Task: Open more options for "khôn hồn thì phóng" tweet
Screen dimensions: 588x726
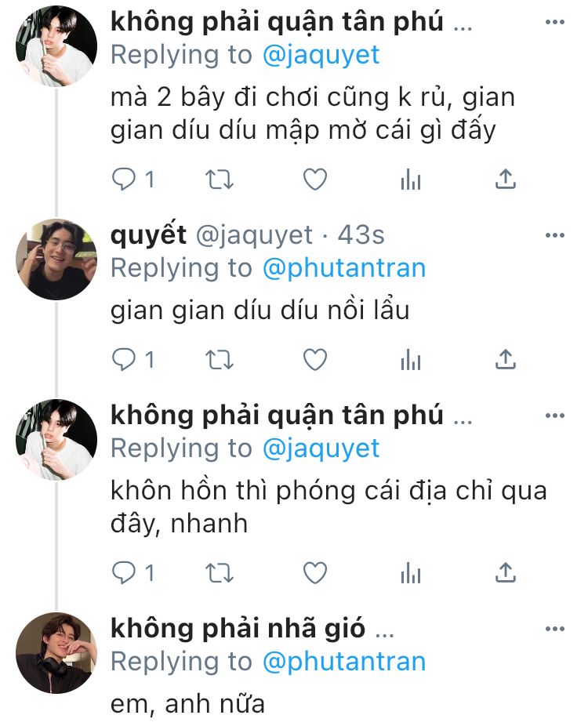Action: [554, 416]
